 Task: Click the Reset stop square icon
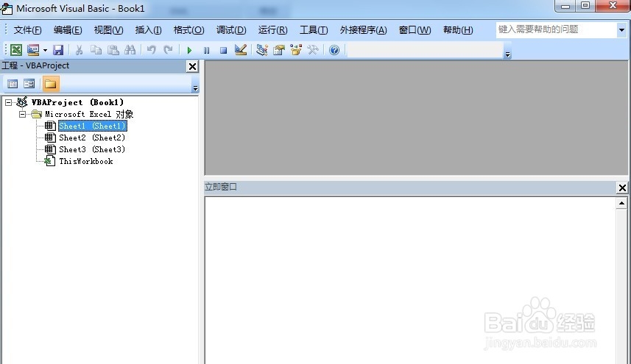coord(223,51)
